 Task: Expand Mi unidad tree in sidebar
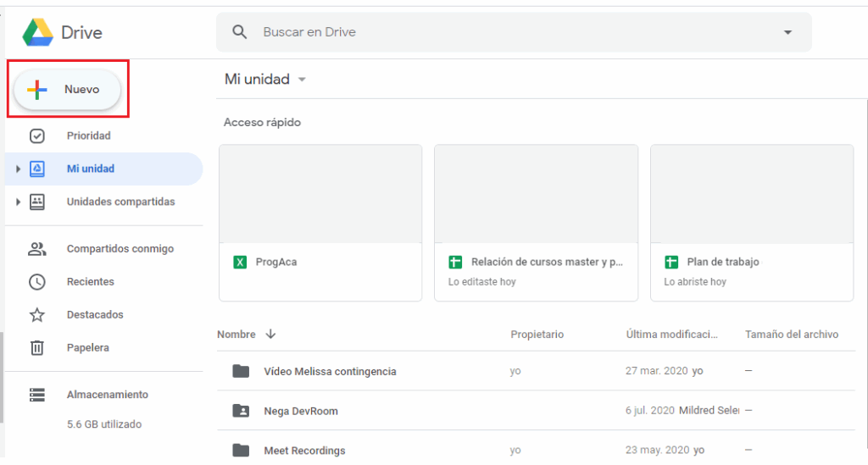[x=18, y=169]
